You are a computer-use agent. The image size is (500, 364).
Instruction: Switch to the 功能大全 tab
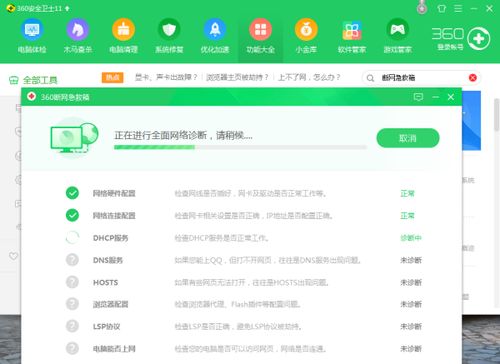coord(260,36)
